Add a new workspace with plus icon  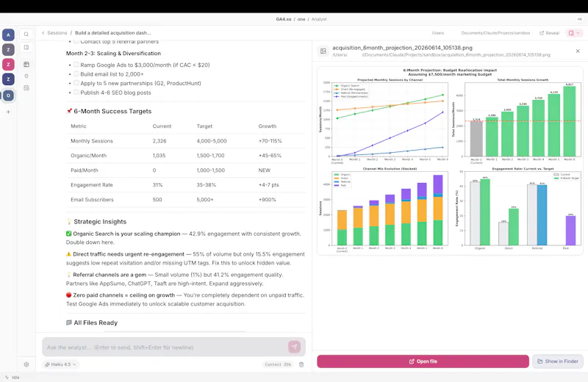(x=8, y=112)
